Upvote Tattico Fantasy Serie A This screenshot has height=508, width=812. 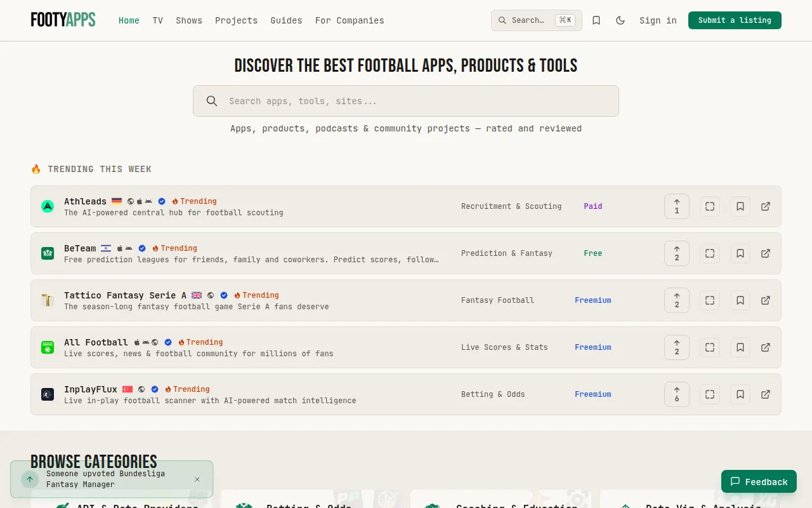(x=677, y=300)
